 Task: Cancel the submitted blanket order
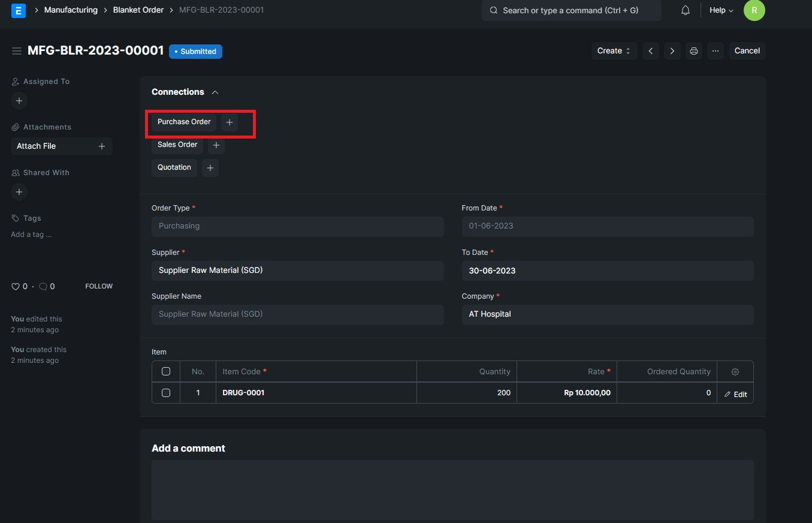point(747,51)
